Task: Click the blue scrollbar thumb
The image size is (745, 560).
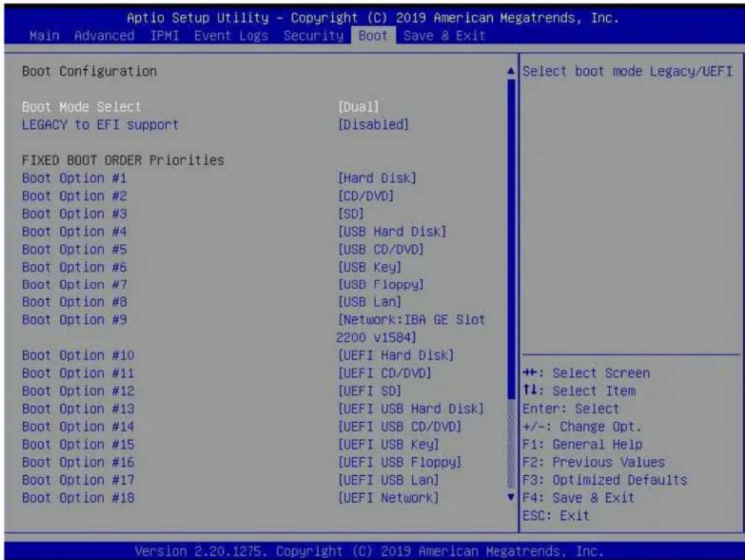Action: point(511,239)
